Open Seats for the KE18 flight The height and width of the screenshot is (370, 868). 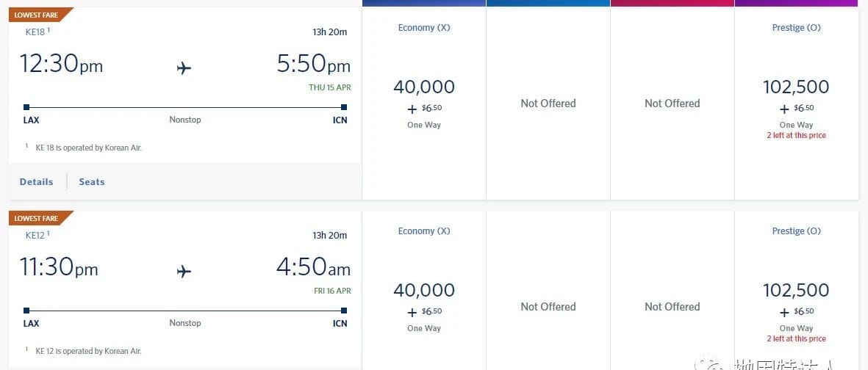coord(92,181)
